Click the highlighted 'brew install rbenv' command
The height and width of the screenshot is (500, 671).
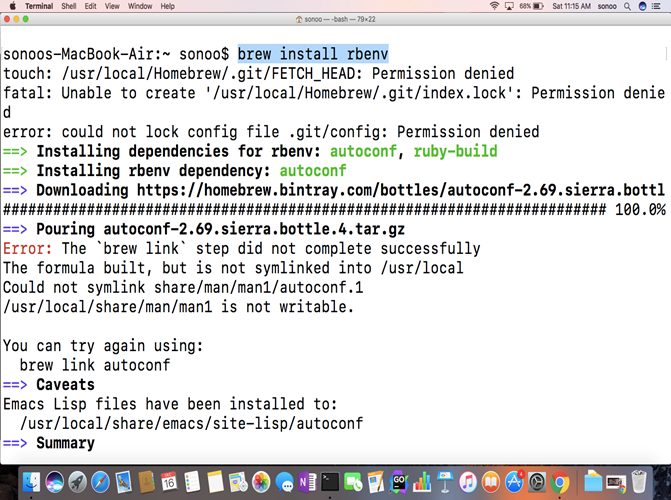coord(313,54)
